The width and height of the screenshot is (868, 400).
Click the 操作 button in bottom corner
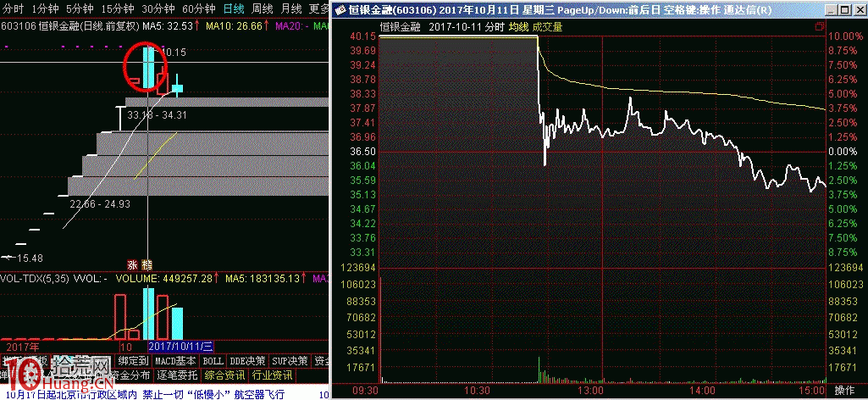tap(843, 390)
